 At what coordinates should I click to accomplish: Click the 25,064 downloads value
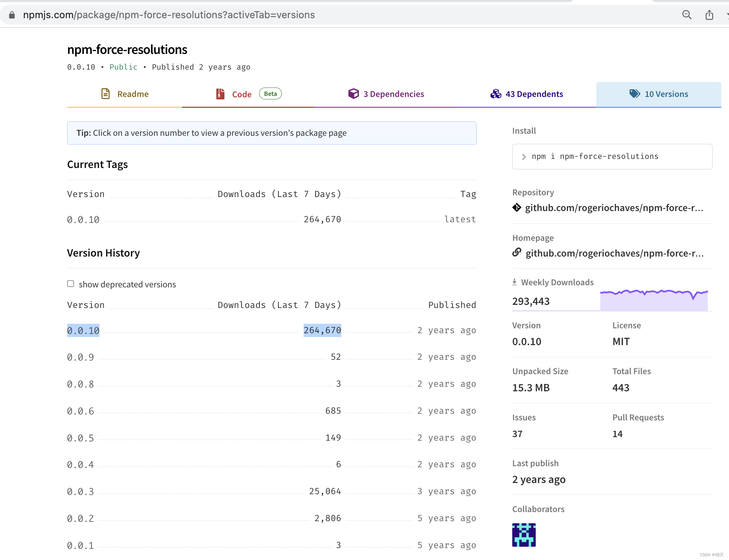click(325, 491)
